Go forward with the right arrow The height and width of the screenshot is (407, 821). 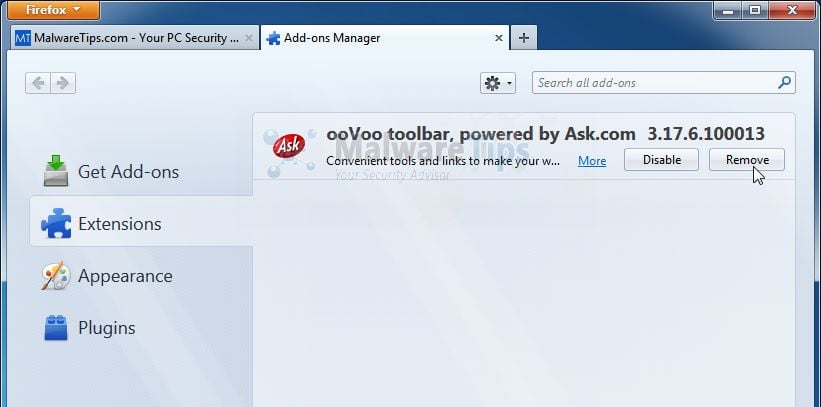[x=63, y=83]
